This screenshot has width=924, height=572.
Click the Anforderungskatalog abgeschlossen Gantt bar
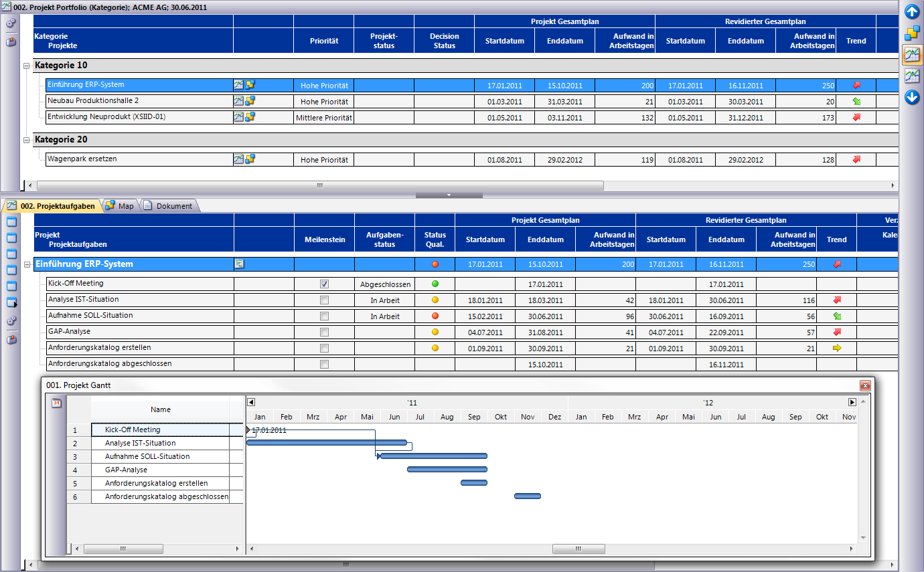[x=528, y=496]
